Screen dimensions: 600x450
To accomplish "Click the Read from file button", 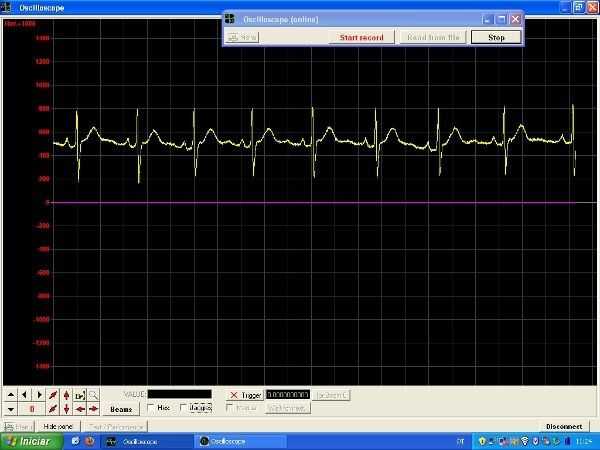I will point(433,38).
